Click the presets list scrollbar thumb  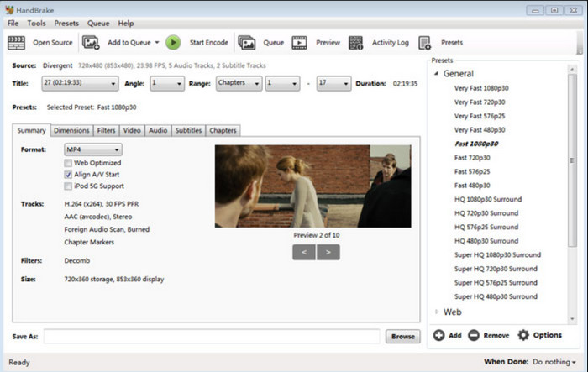pos(572,160)
